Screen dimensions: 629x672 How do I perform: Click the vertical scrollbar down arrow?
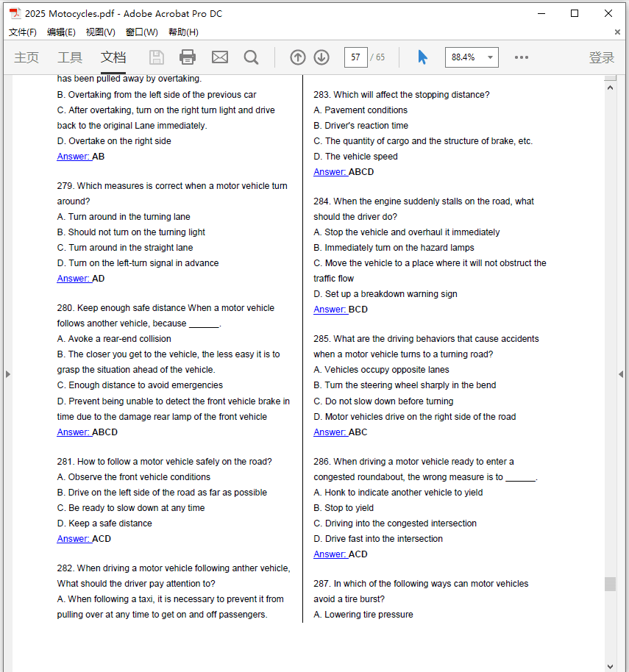pos(610,665)
